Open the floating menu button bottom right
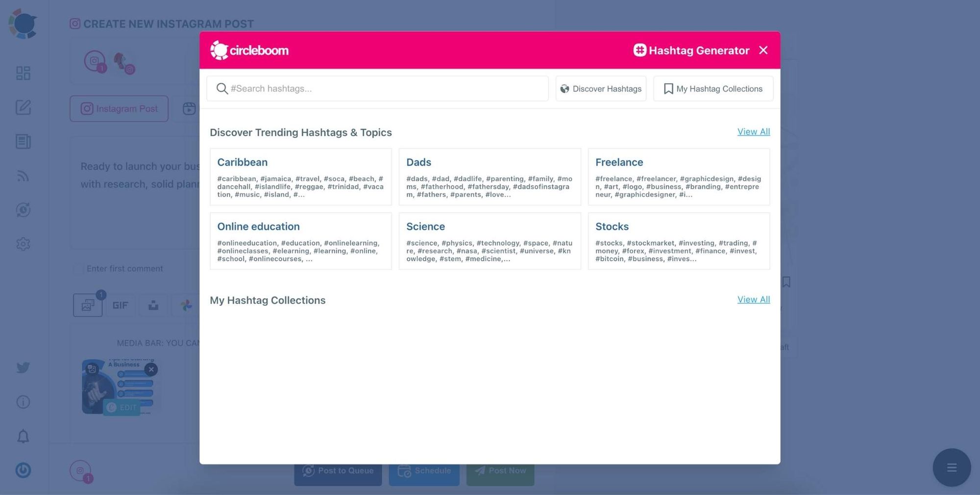980x495 pixels. click(952, 468)
